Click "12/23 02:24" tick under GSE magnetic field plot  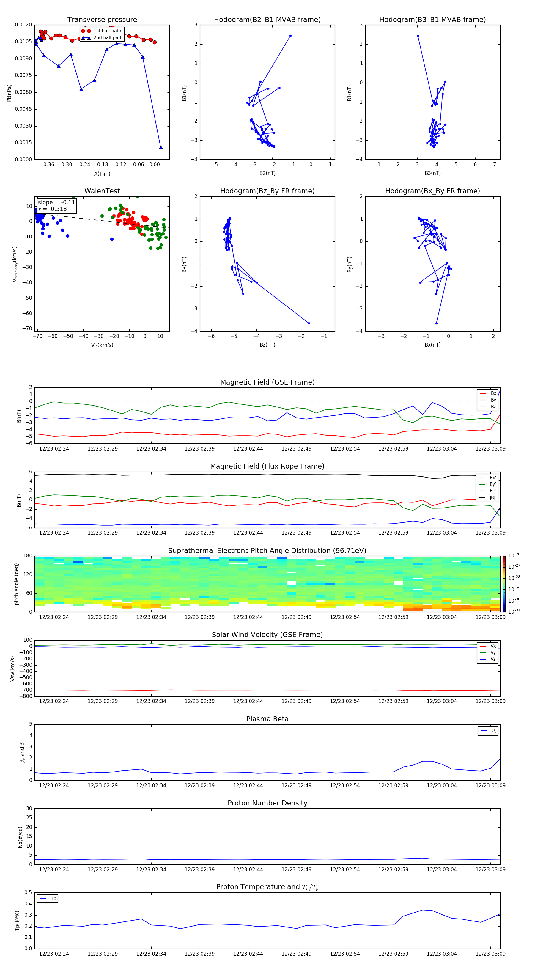[x=54, y=449]
